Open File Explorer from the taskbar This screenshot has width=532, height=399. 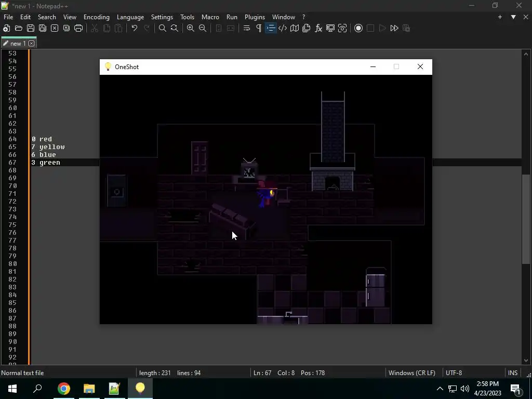click(x=89, y=389)
